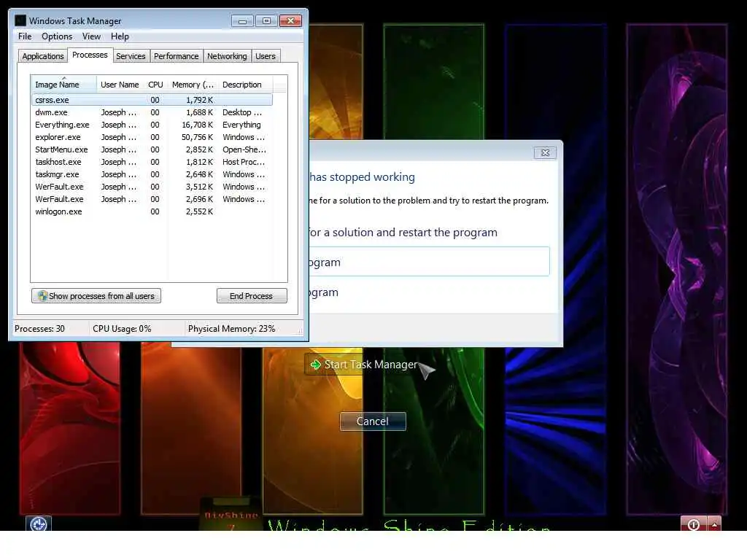Select the Everything.exe process
The image size is (747, 560).
(152, 125)
